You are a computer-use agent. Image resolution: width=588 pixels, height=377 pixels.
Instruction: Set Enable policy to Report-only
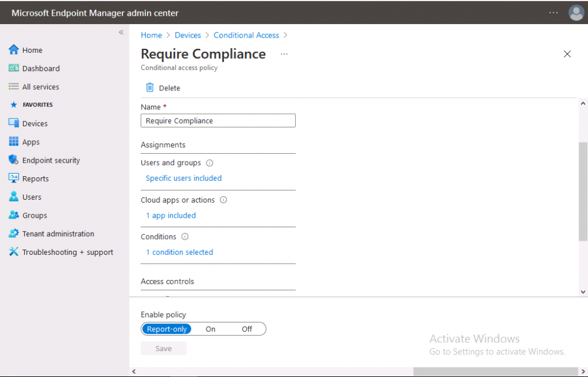pyautogui.click(x=166, y=329)
